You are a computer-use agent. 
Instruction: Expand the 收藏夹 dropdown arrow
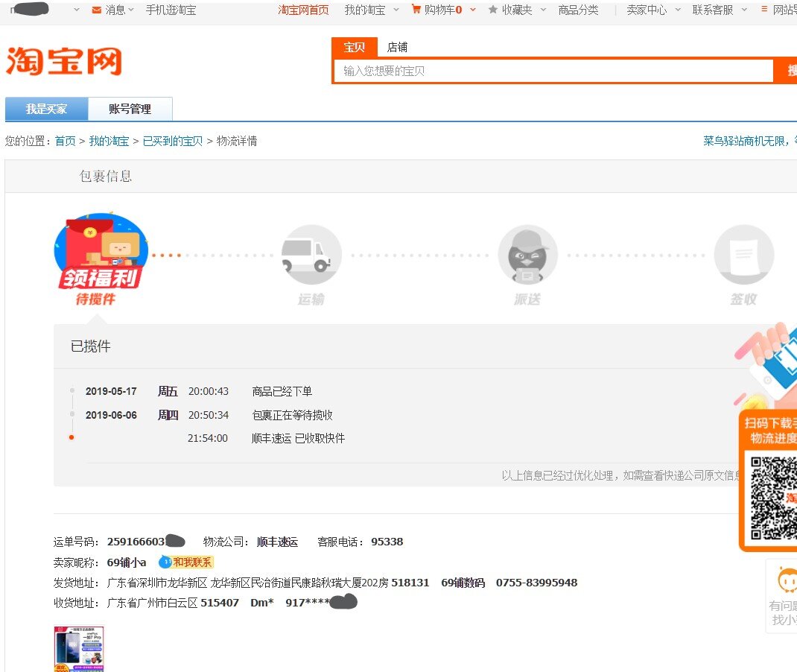tap(543, 10)
